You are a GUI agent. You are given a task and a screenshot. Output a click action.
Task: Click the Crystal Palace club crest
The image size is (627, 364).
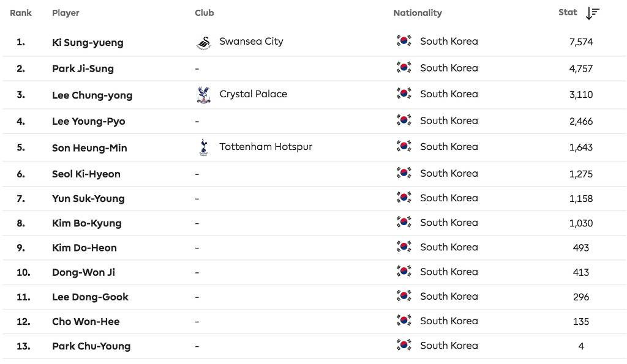pyautogui.click(x=203, y=94)
